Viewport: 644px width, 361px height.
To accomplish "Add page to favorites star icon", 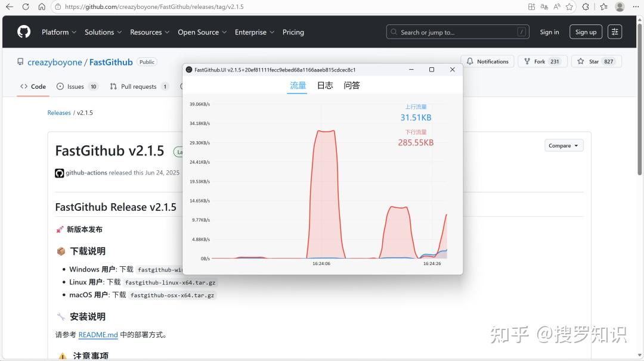I will 569,7.
